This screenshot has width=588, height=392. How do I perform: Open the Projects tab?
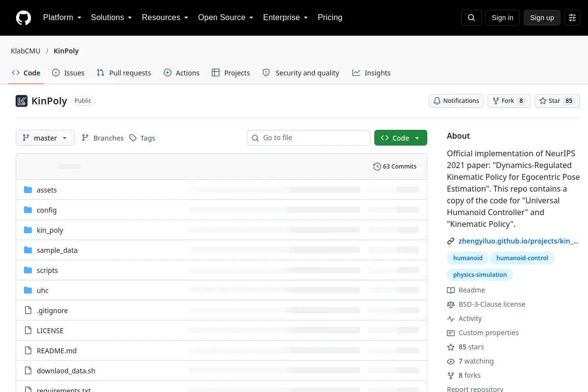coord(231,73)
